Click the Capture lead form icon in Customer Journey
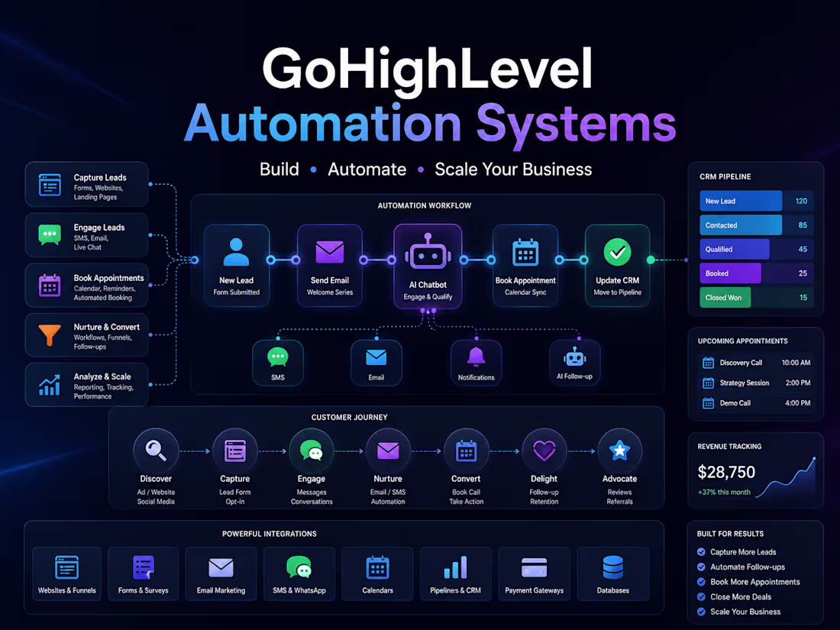Viewport: 840px width, 630px height. (x=234, y=451)
